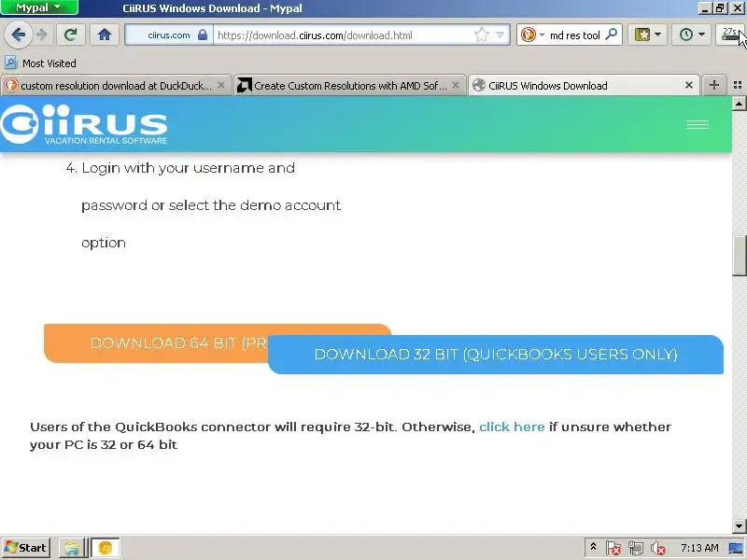Click the CiiRUS Vacation Rental Software logo
Screen dimensions: 747x560
pos(84,124)
